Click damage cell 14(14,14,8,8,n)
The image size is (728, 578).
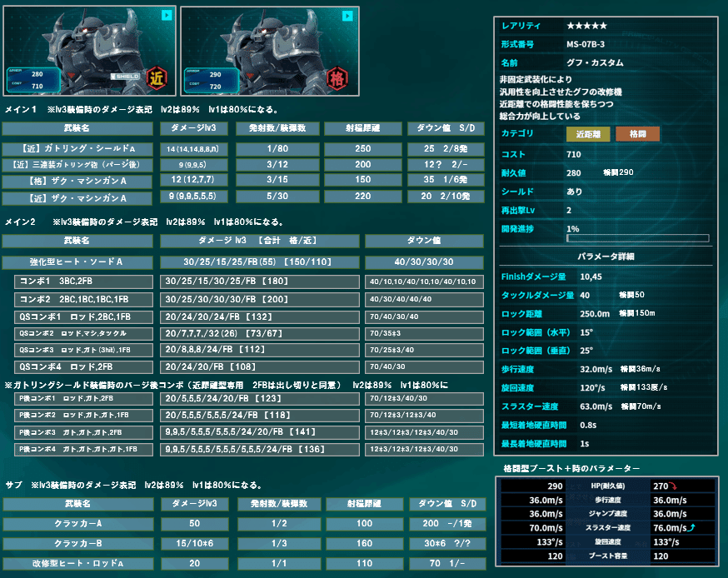[193, 149]
